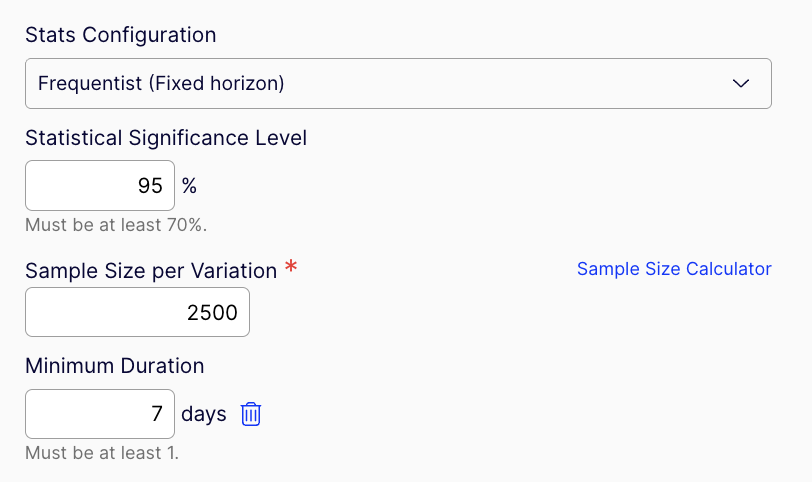Select the 'Frequentist (Fixed horizon)' dropdown text
812x482 pixels.
click(161, 84)
